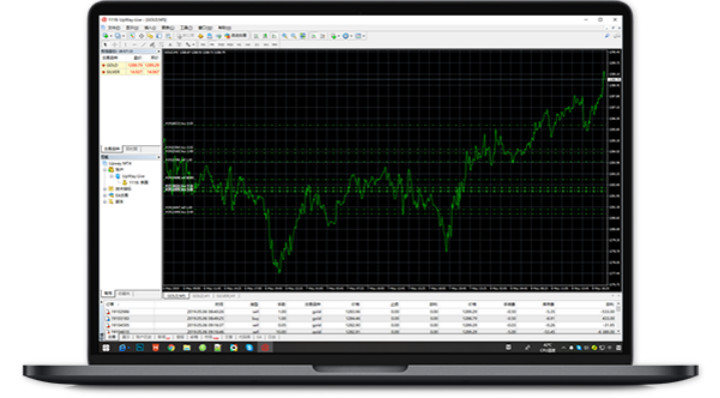720x398 pixels.
Task: Open Chrome from the Windows taskbar
Action: pos(171,348)
